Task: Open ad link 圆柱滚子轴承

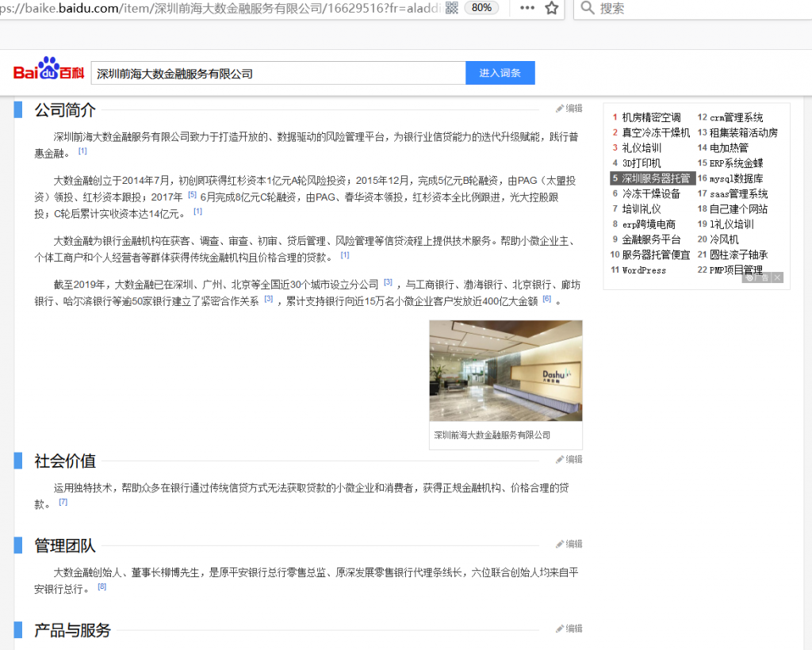Action: click(x=738, y=254)
